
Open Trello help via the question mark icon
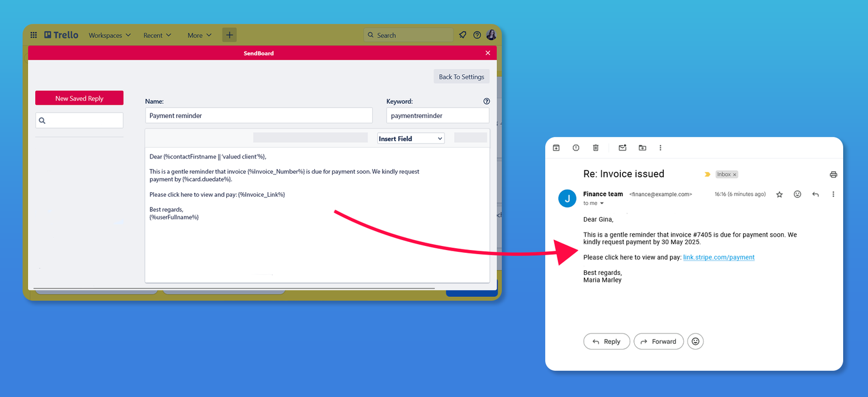click(x=477, y=35)
